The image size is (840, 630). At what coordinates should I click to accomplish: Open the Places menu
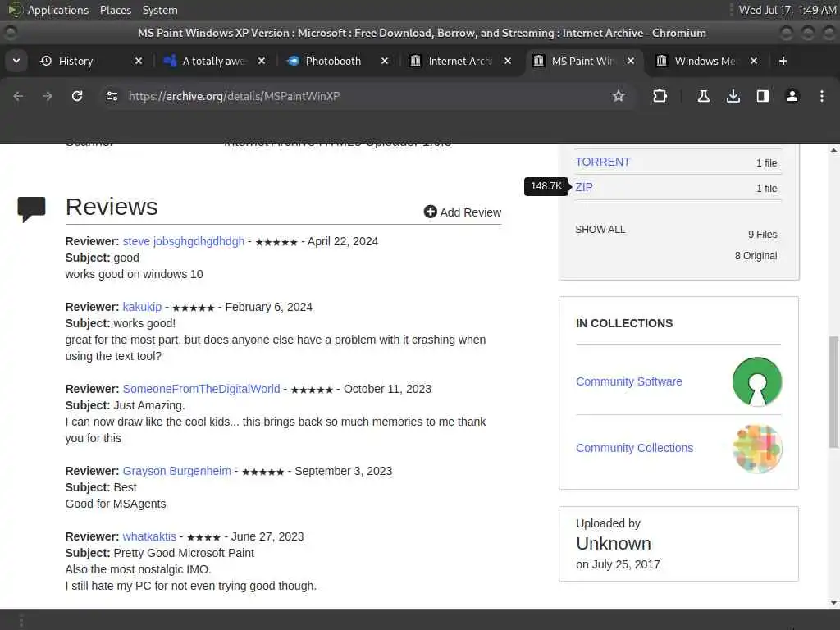[x=115, y=10]
